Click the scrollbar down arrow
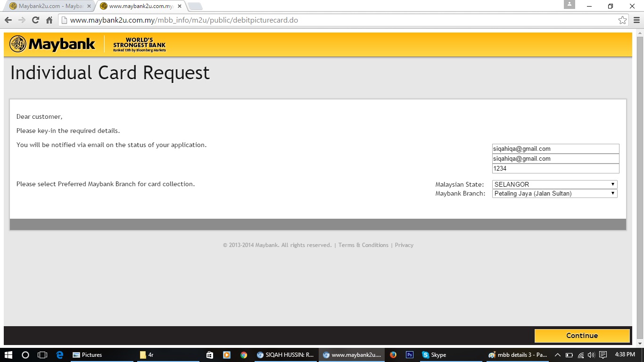Image resolution: width=644 pixels, height=362 pixels. point(639,343)
